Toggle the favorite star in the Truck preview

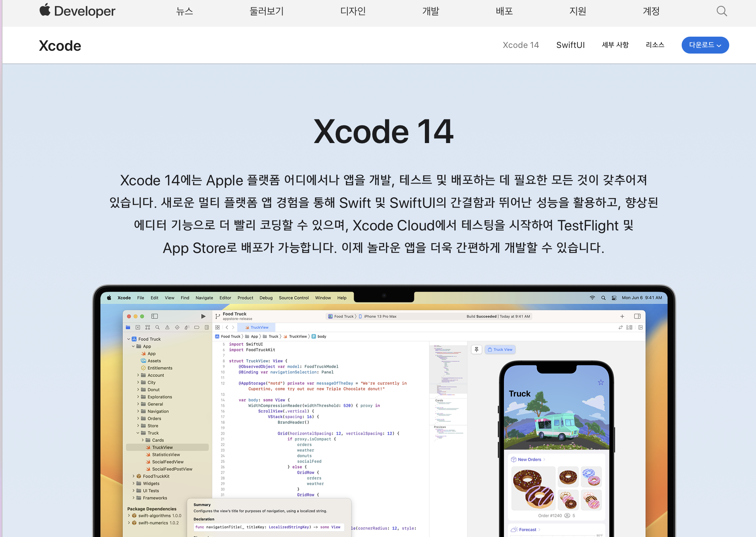coord(601,382)
